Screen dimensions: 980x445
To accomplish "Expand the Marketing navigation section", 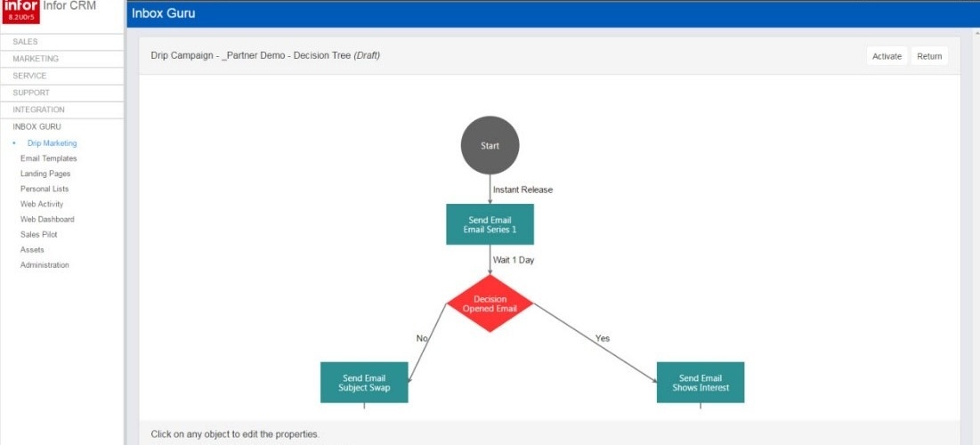I will tap(62, 59).
